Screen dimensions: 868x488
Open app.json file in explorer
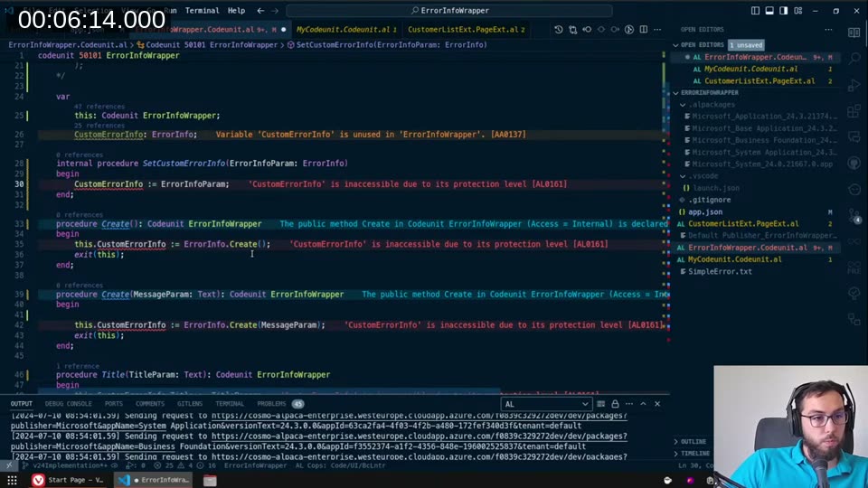[x=704, y=211]
